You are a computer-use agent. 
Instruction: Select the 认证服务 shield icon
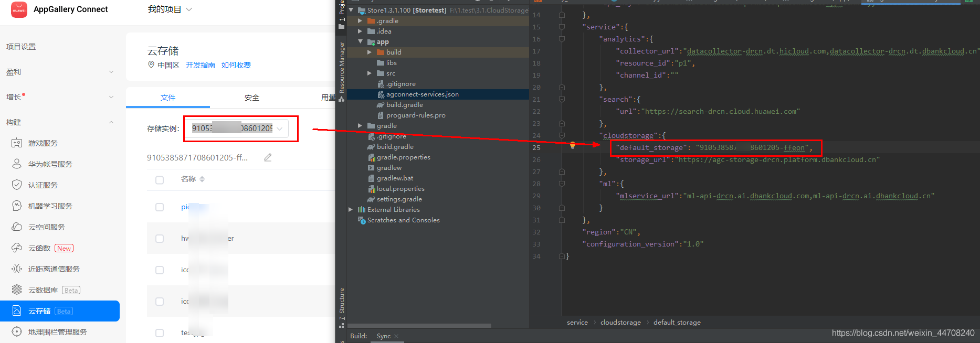(x=17, y=185)
